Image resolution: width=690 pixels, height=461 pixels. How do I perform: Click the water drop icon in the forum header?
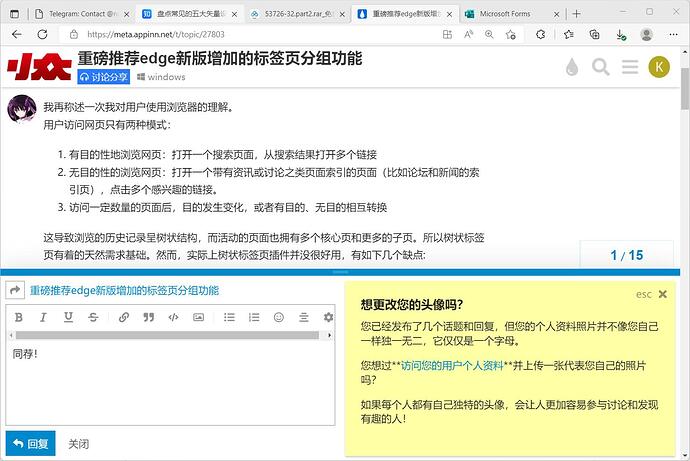pos(572,67)
